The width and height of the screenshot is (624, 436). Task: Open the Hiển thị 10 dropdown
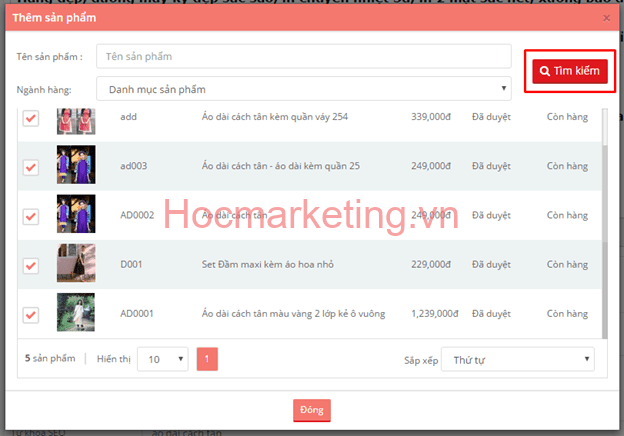[x=161, y=358]
